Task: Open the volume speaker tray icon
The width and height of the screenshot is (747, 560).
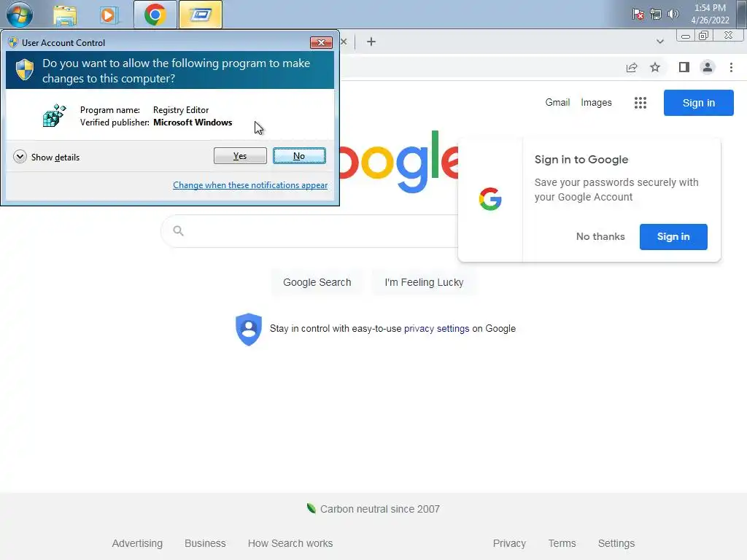Action: pyautogui.click(x=673, y=14)
